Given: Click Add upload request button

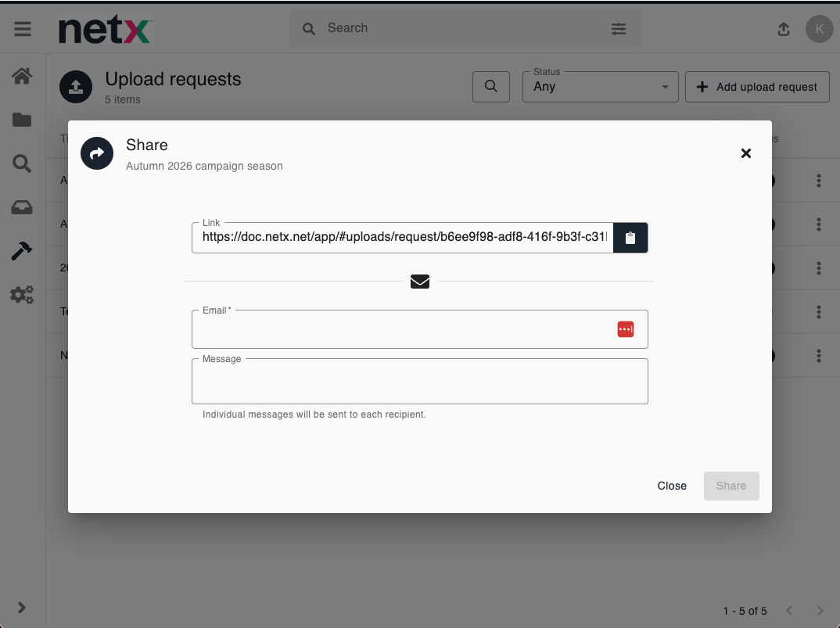Looking at the screenshot, I should [756, 87].
